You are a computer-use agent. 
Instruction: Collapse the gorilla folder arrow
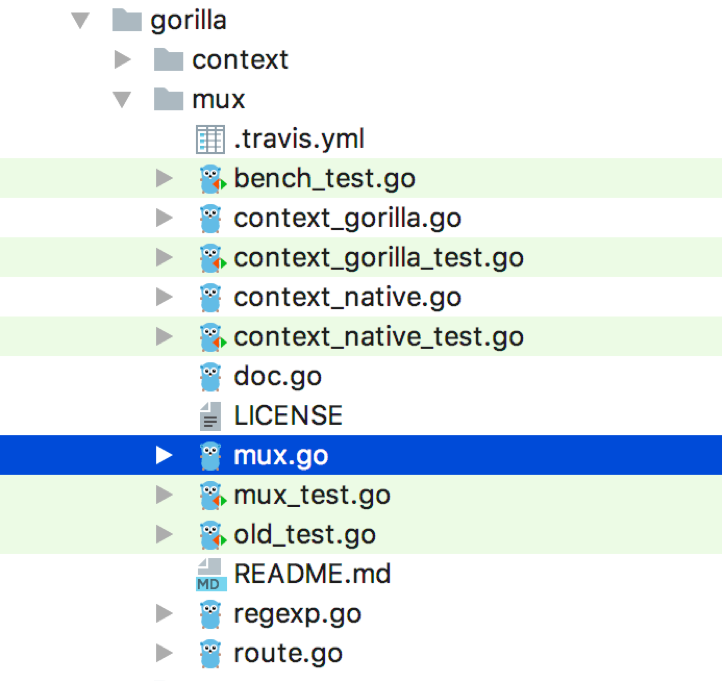[x=81, y=20]
